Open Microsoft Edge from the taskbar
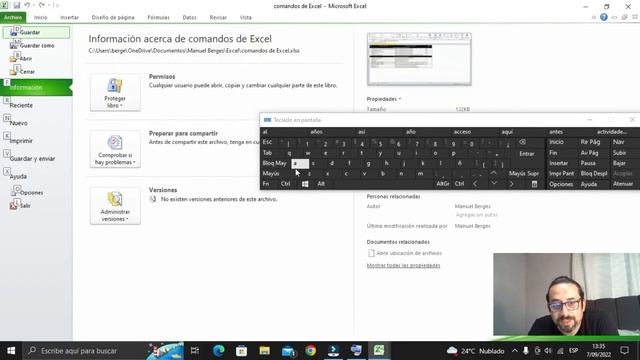640x360 pixels. (x=218, y=351)
